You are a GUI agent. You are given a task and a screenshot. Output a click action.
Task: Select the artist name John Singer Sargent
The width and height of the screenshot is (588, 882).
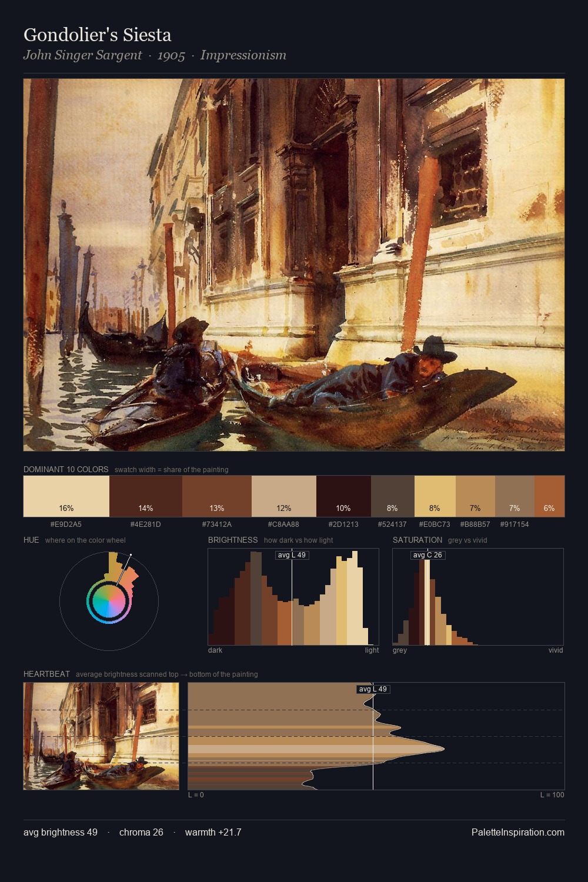(82, 55)
